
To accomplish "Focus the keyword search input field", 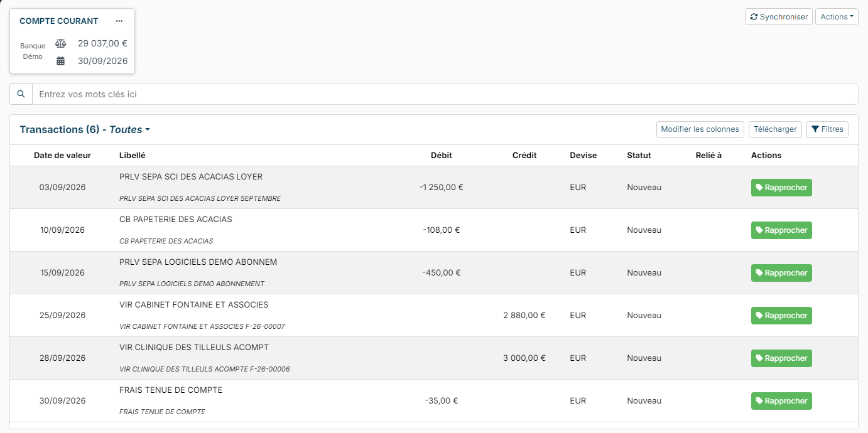I will click(445, 94).
